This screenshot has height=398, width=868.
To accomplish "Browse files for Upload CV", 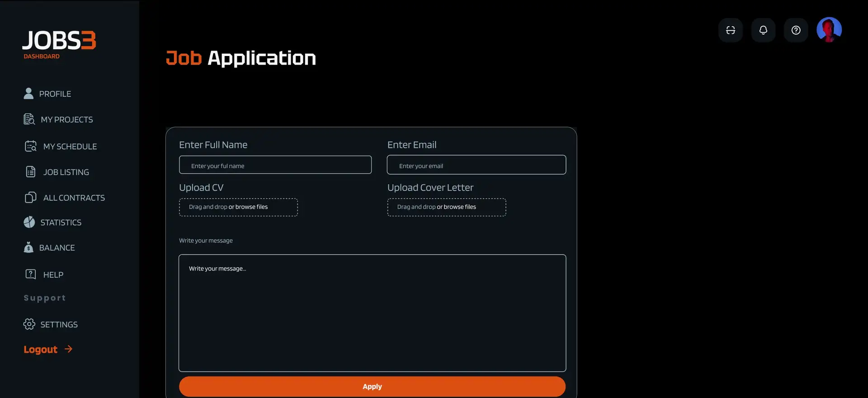I will (x=248, y=207).
